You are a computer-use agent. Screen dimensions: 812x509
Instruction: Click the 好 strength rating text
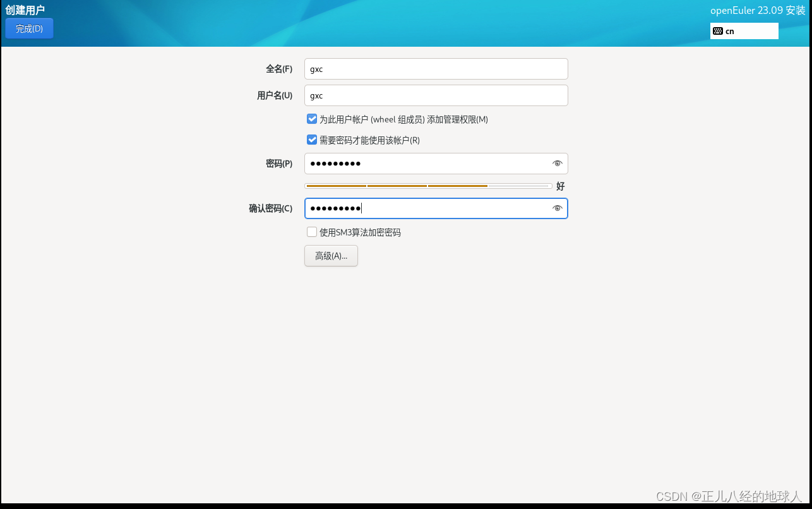561,186
